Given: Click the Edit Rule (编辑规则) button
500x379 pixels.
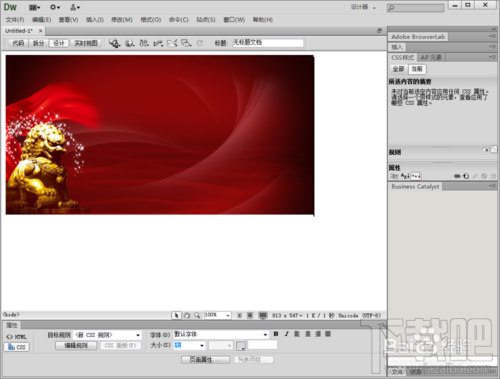Looking at the screenshot, I should [x=76, y=346].
